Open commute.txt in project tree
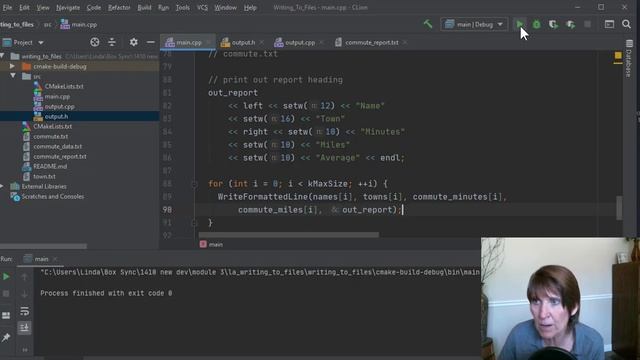 pyautogui.click(x=51, y=136)
